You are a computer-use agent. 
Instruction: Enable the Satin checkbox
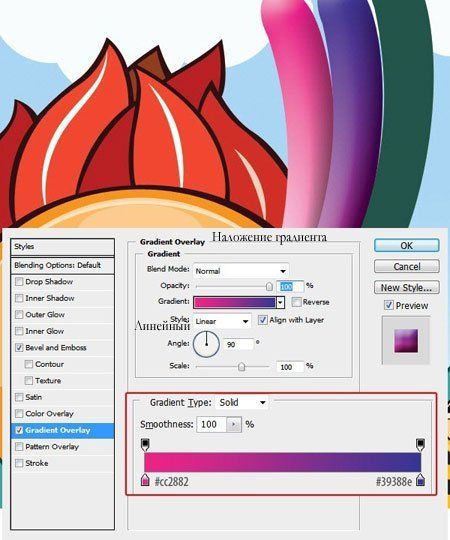19,397
